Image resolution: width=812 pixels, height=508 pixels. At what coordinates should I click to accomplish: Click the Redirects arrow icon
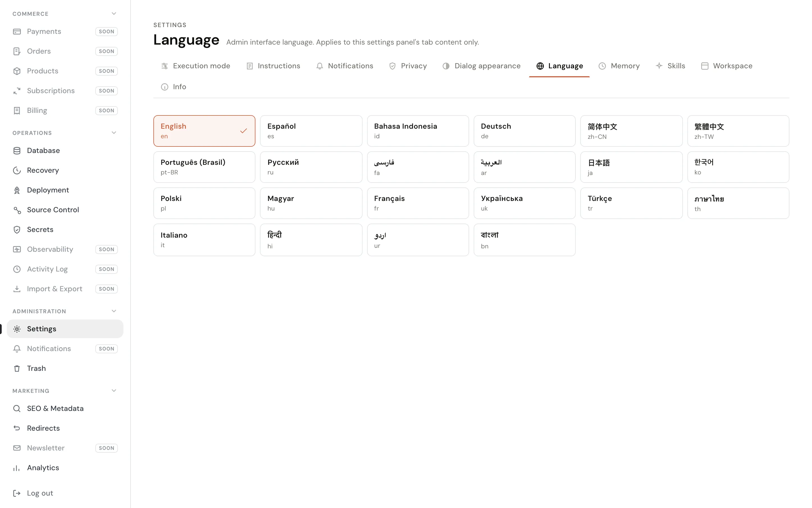click(17, 428)
